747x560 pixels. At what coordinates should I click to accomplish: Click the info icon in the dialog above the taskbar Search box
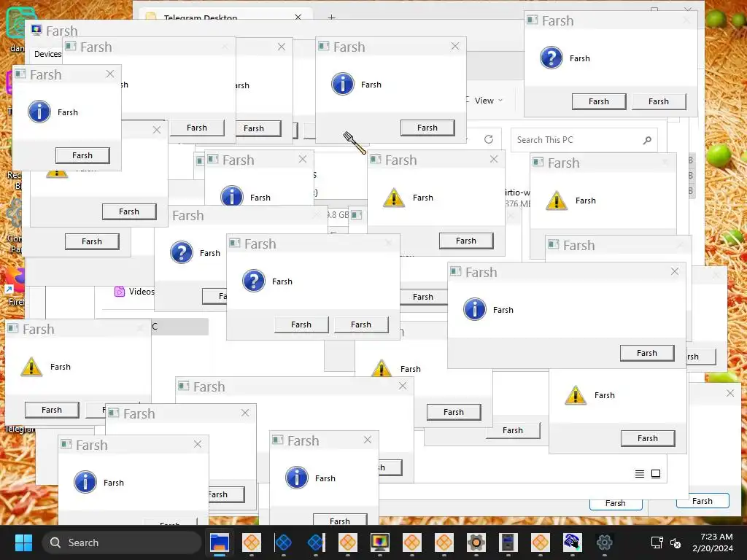[x=85, y=482]
